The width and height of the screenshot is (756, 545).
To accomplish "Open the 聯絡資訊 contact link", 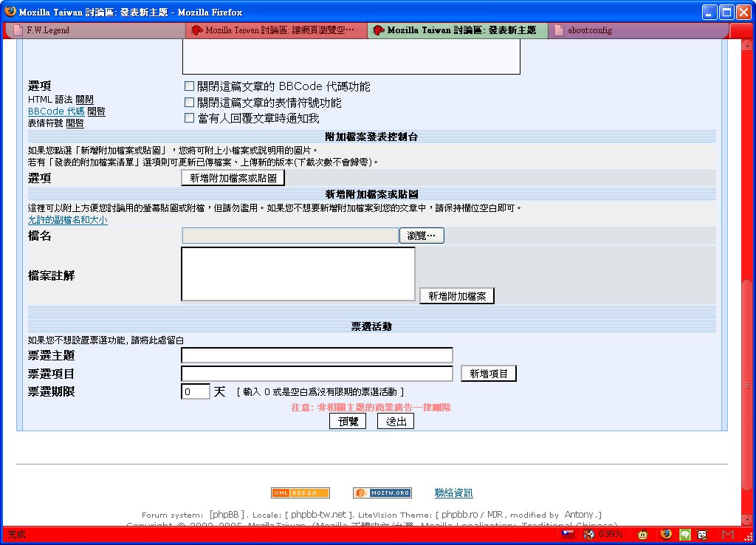I will 454,493.
